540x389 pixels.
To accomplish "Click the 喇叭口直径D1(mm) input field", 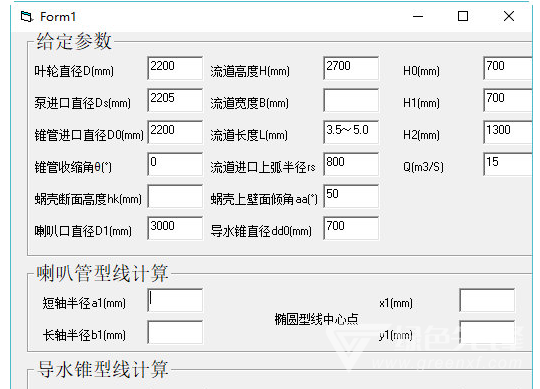I will click(x=175, y=228).
